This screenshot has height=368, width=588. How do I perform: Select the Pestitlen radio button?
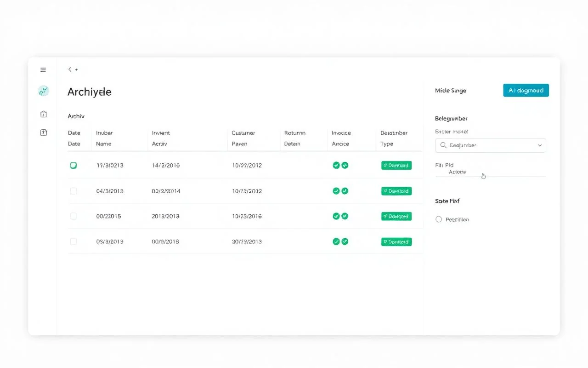click(438, 219)
